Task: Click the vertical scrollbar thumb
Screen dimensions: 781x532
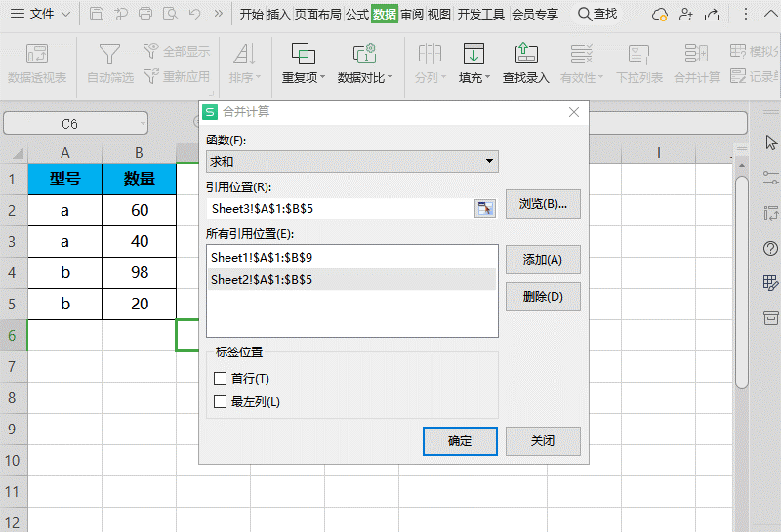Action: tap(742, 281)
